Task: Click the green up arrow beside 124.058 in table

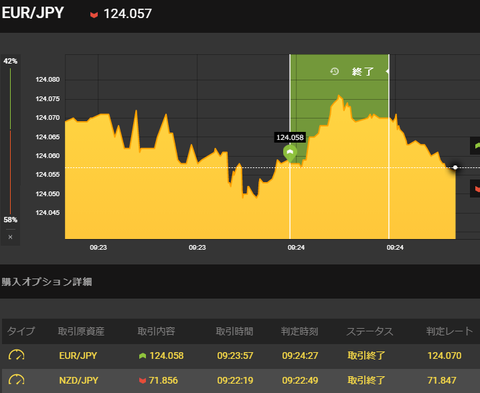Action: [x=142, y=356]
